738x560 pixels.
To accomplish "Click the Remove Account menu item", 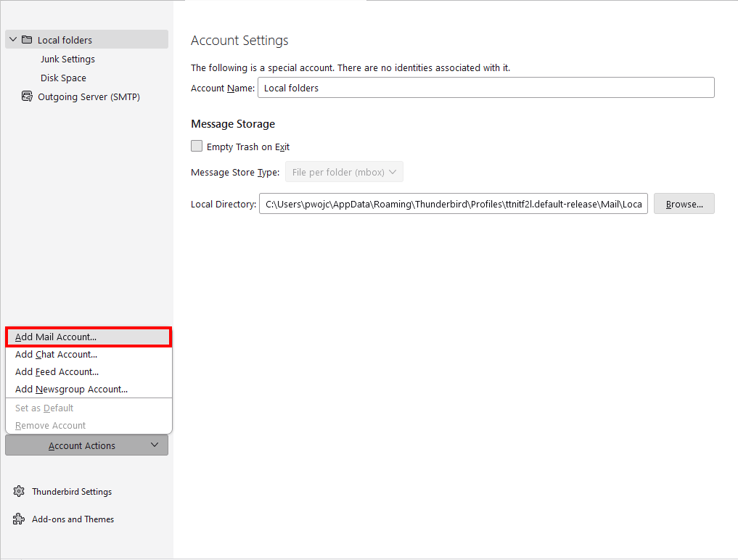I will (x=50, y=426).
